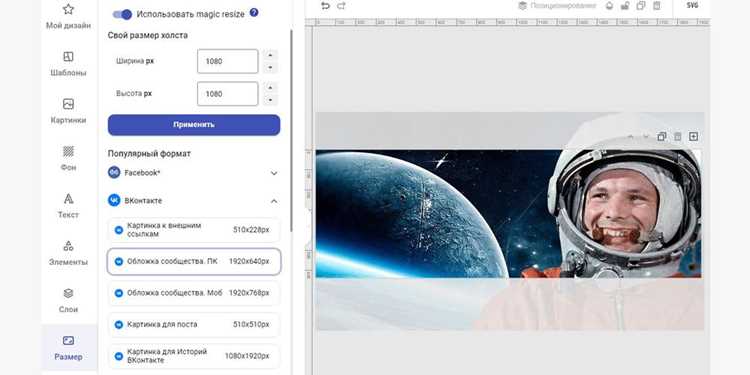Click the magic resize help question icon
750x375 pixels.
tap(254, 13)
